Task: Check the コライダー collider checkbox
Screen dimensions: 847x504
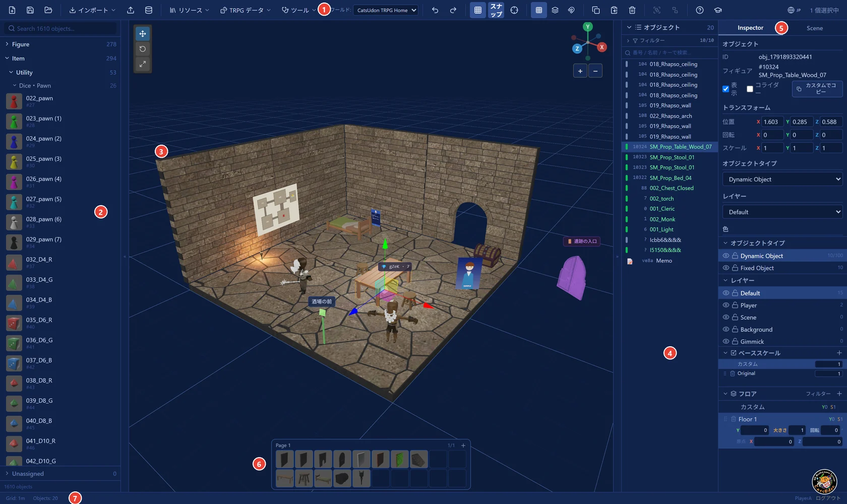Action: pos(750,89)
